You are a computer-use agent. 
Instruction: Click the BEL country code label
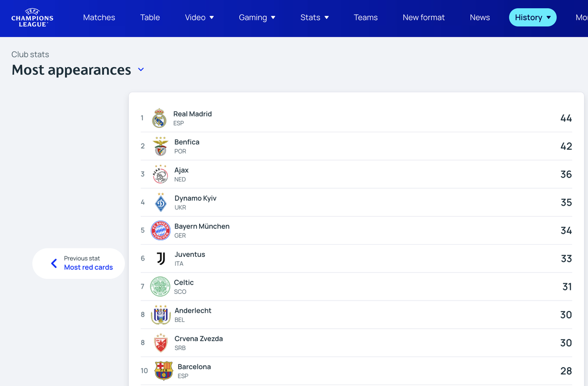pos(179,320)
